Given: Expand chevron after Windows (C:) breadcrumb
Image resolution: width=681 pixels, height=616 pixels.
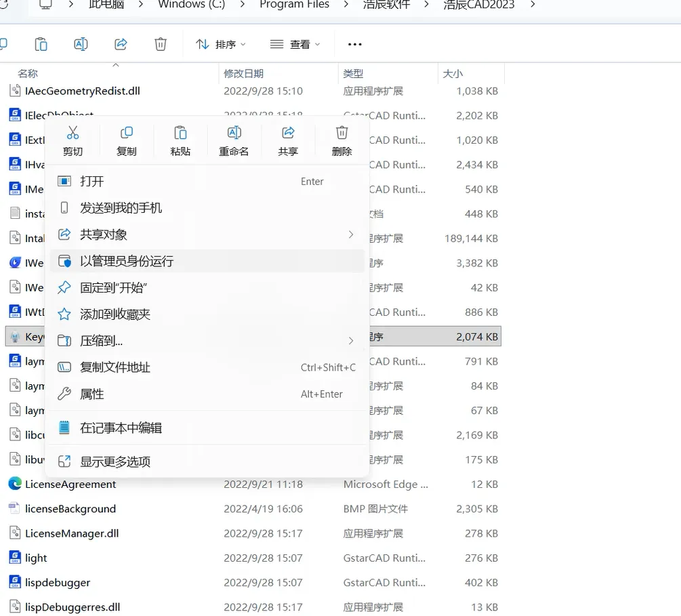Looking at the screenshot, I should click(x=243, y=4).
